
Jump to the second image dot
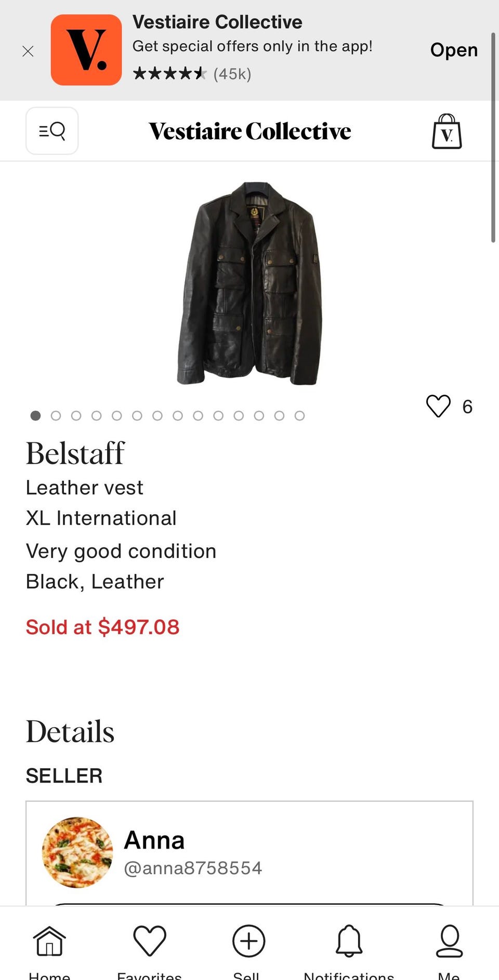pyautogui.click(x=56, y=415)
